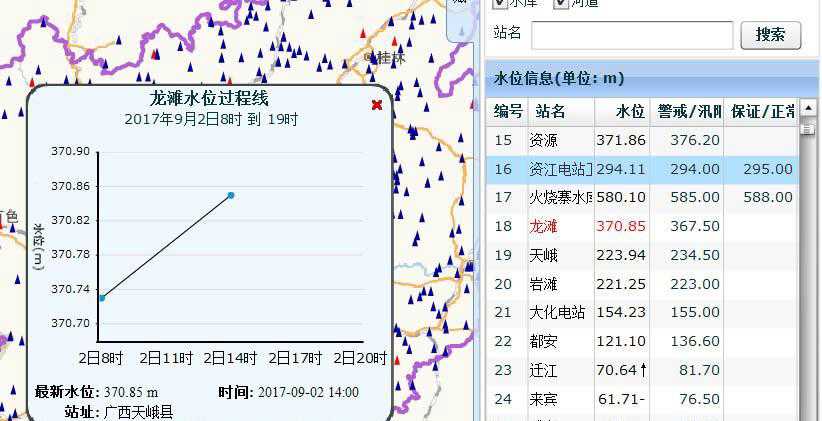Image resolution: width=822 pixels, height=421 pixels.
Task: Select the 迁江 station row
Action: pos(642,370)
